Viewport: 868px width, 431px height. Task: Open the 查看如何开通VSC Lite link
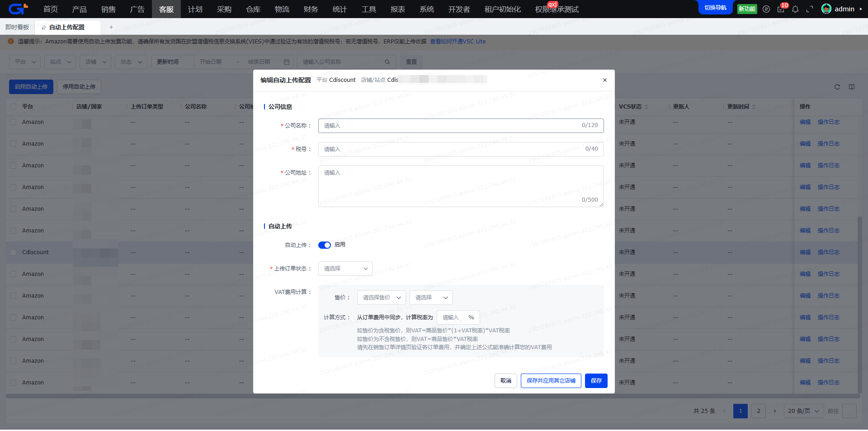coord(458,42)
